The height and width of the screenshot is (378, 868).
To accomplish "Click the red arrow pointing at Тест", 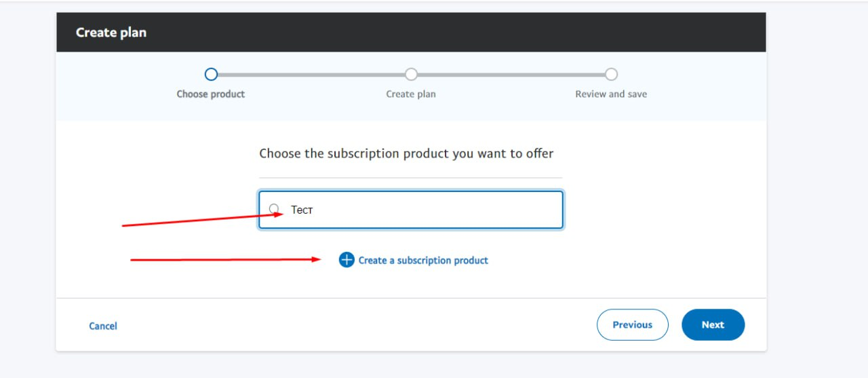I will (x=202, y=219).
